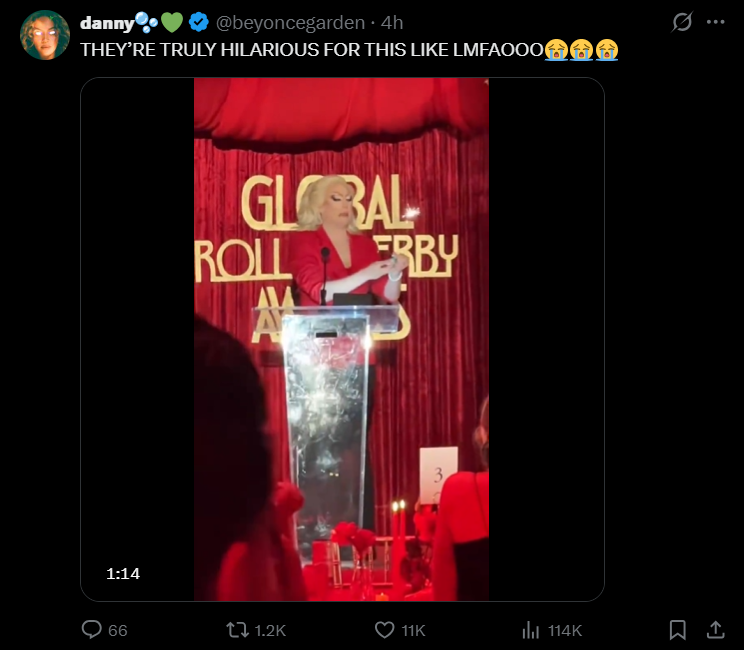Like the post with the heart icon
This screenshot has height=650, width=744.
(x=384, y=630)
